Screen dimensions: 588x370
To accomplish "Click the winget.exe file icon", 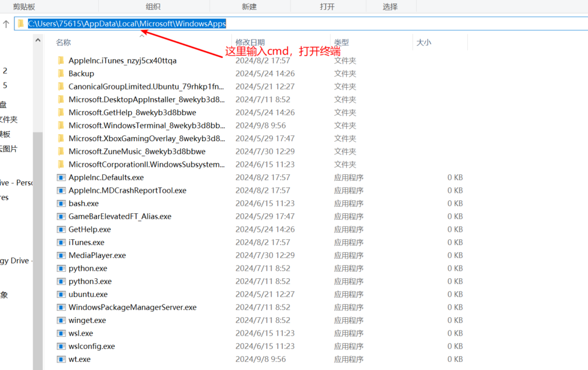I will pyautogui.click(x=61, y=320).
